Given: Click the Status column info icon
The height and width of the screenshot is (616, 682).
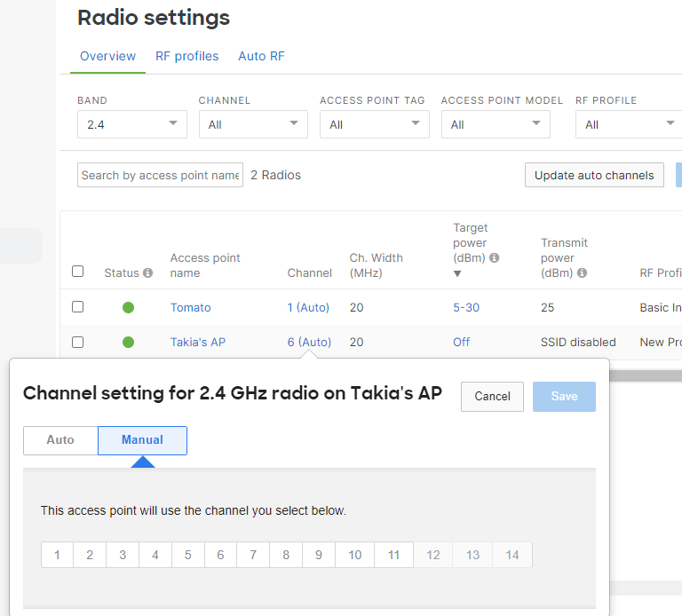Looking at the screenshot, I should tap(148, 272).
